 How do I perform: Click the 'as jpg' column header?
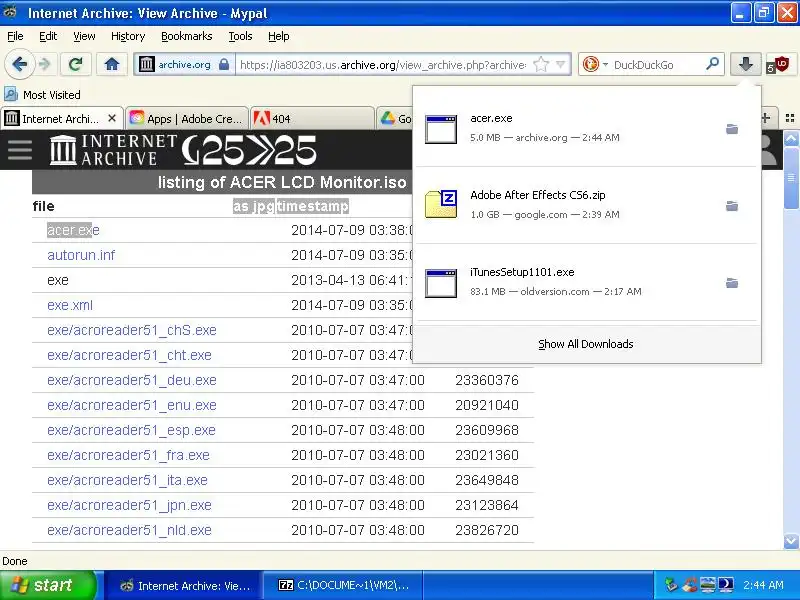pyautogui.click(x=254, y=206)
